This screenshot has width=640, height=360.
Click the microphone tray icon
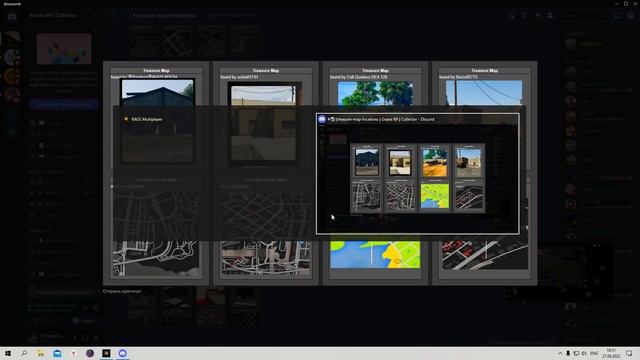568,353
